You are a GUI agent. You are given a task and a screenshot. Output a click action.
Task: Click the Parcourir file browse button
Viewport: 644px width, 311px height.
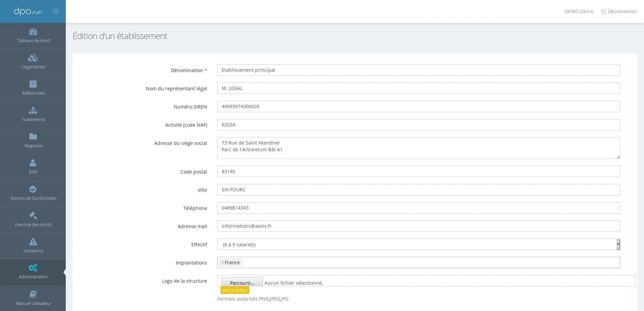pyautogui.click(x=242, y=282)
